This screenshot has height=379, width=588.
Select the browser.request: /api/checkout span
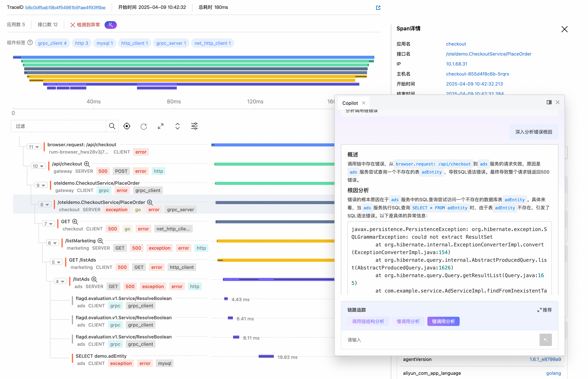click(82, 145)
